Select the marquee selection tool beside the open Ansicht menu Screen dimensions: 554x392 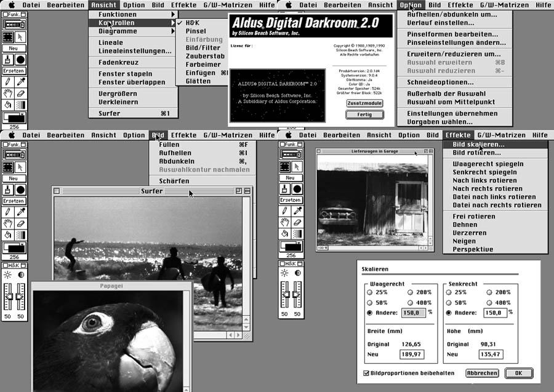(x=8, y=37)
